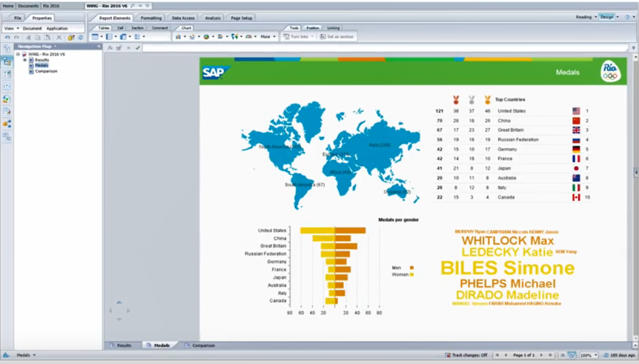Switch to Reading mode
The width and height of the screenshot is (639, 364).
click(584, 17)
